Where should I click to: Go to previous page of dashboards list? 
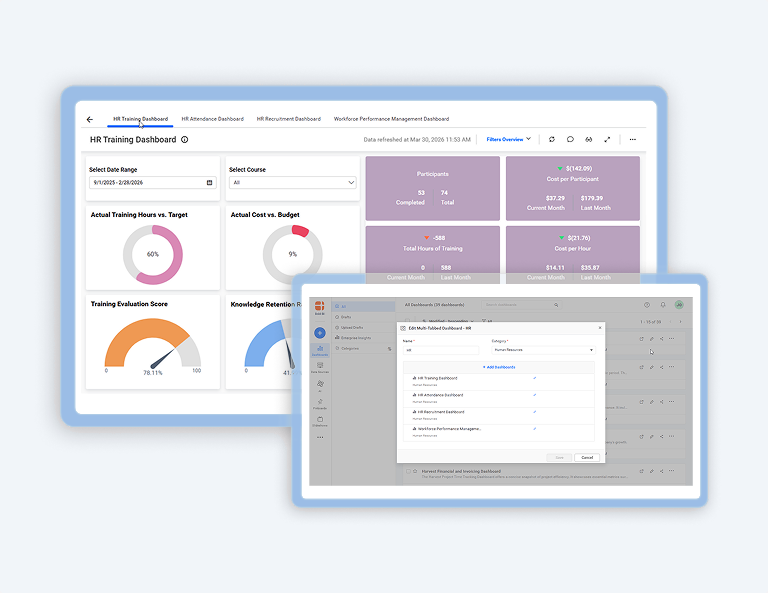point(670,322)
